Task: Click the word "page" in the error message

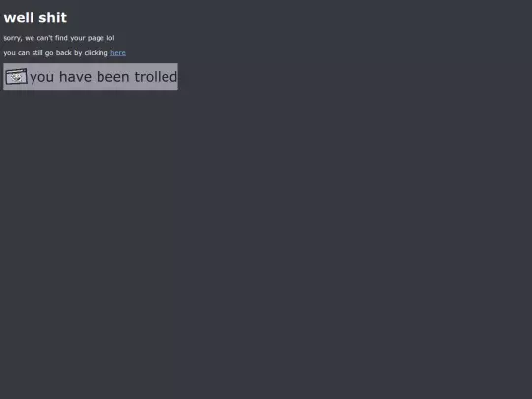Action: [96, 39]
